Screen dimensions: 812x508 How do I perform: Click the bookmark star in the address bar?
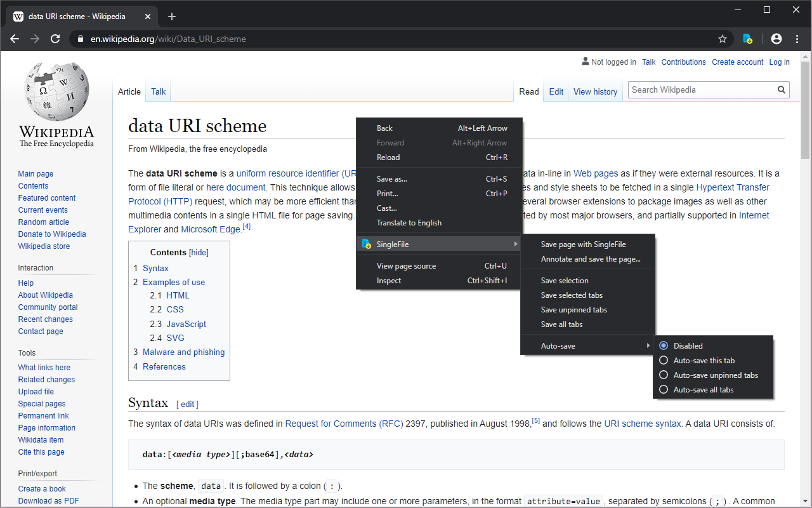722,39
